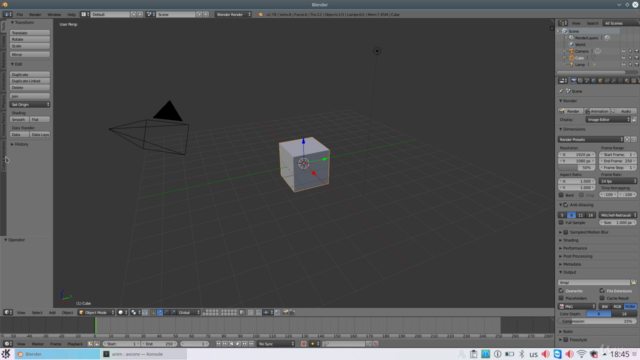Screen dimensions: 640x360
Task: Click the Scale button in tool shelf
Action: [30, 46]
